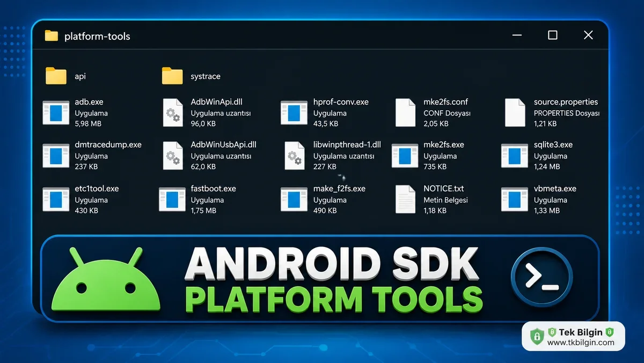The height and width of the screenshot is (363, 644).
Task: Click the 'make_f2fs.exe' file name
Action: [x=340, y=189]
